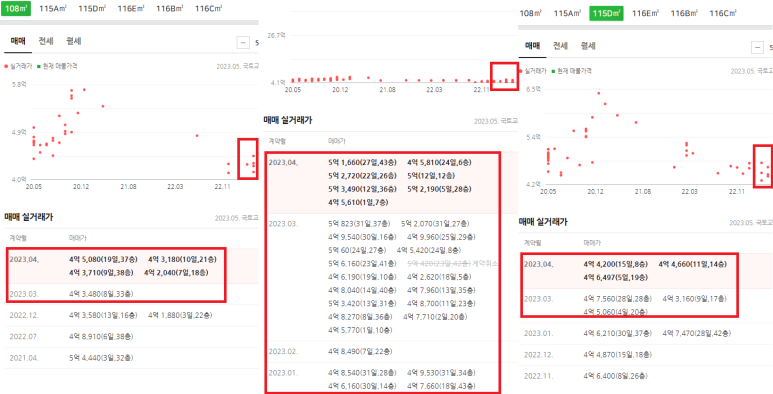Click the minus zoom button in the 115D㎡-selected panel

pos(758,47)
